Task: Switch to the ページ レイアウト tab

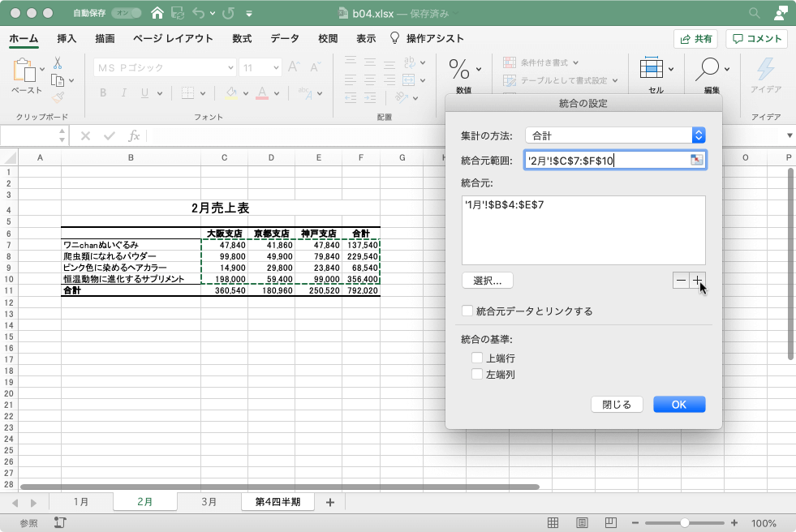Action: pos(173,39)
